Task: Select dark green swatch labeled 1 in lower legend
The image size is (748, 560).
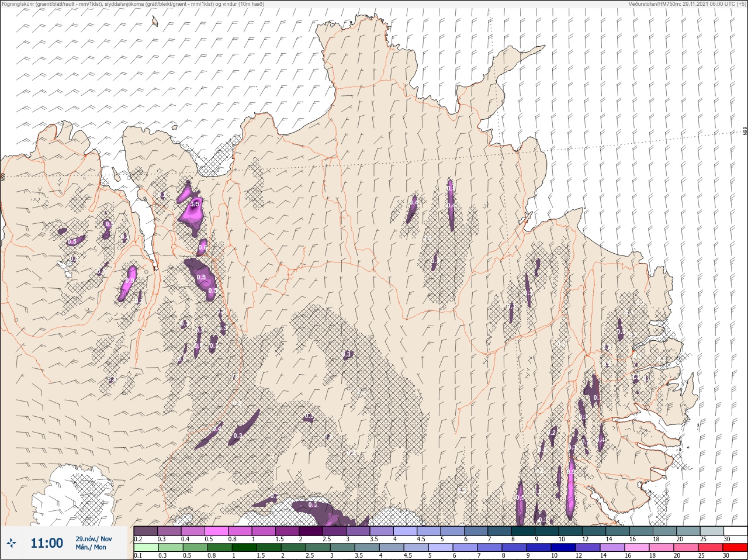Action: 244,548
